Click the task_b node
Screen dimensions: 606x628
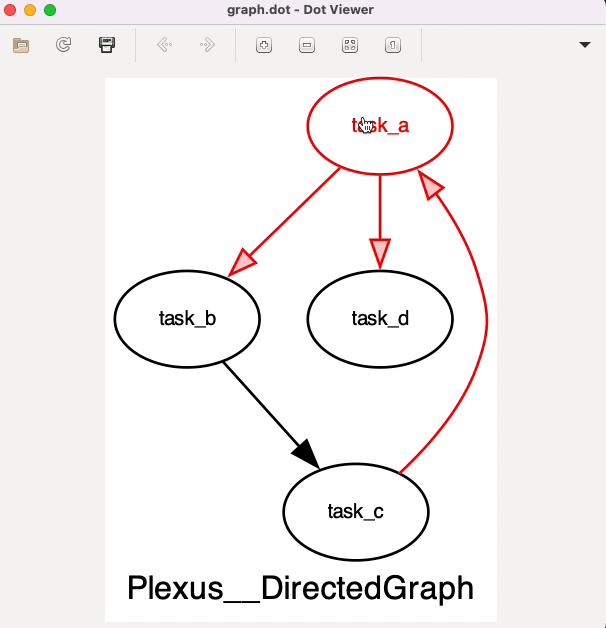188,319
